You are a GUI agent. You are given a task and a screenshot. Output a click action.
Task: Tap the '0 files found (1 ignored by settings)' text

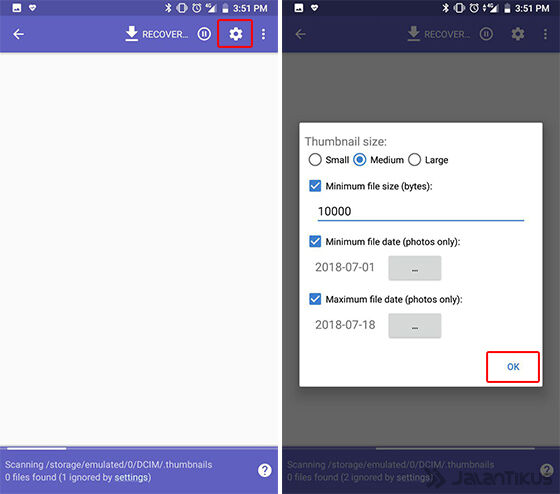point(78,477)
